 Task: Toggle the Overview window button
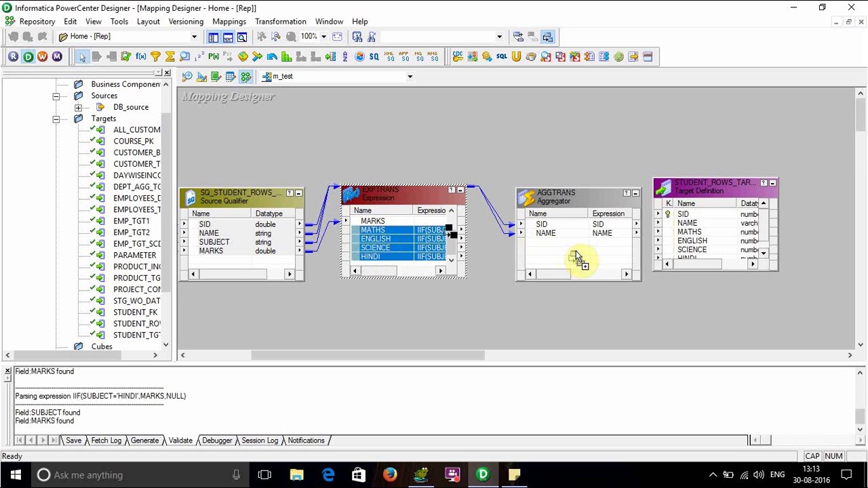point(242,37)
